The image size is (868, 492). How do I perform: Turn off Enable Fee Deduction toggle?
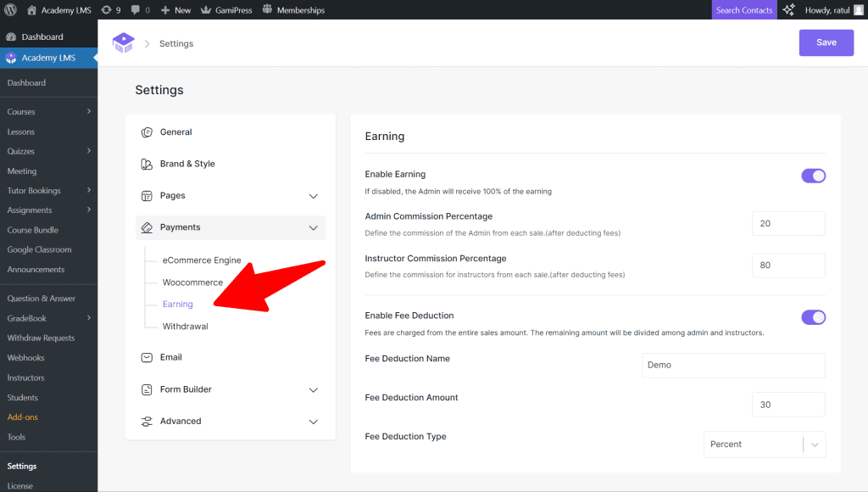[813, 317]
